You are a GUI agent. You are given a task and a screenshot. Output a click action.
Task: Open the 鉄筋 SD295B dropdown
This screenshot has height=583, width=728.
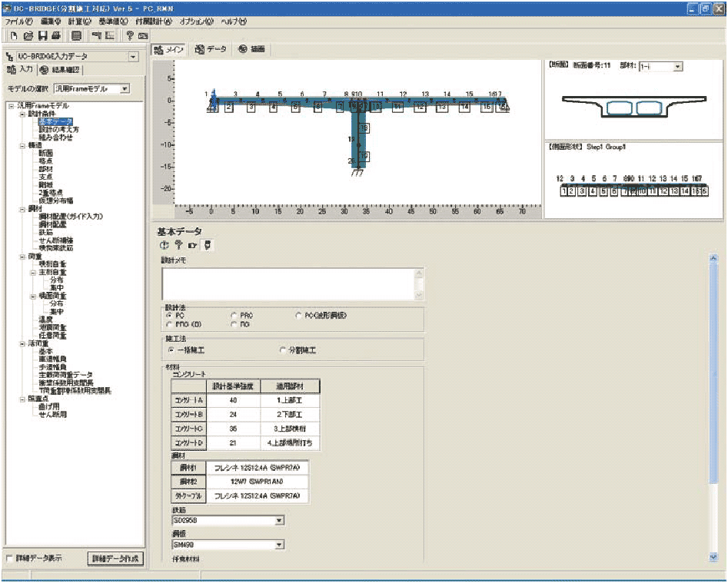(x=279, y=520)
